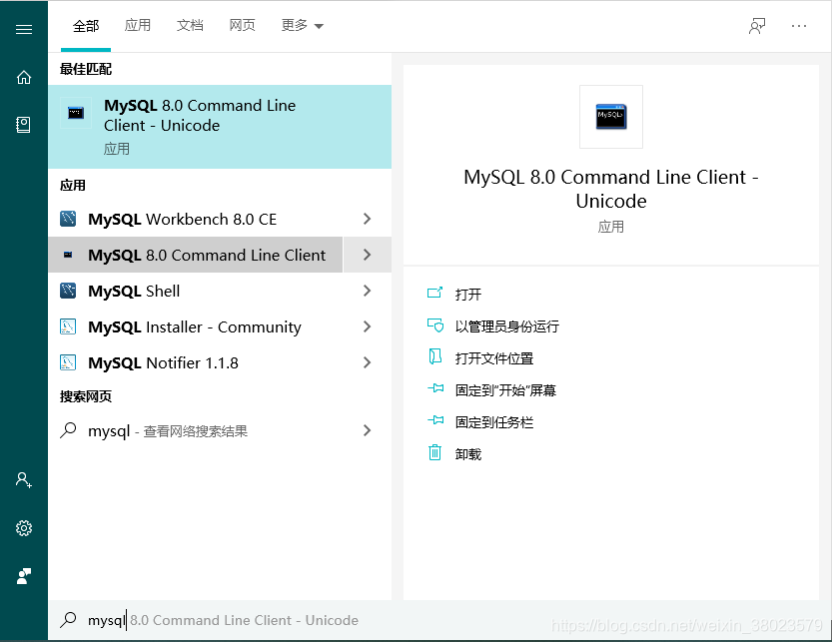The width and height of the screenshot is (832, 644).
Task: Click the large MySQL app icon in preview pane
Action: 611,117
